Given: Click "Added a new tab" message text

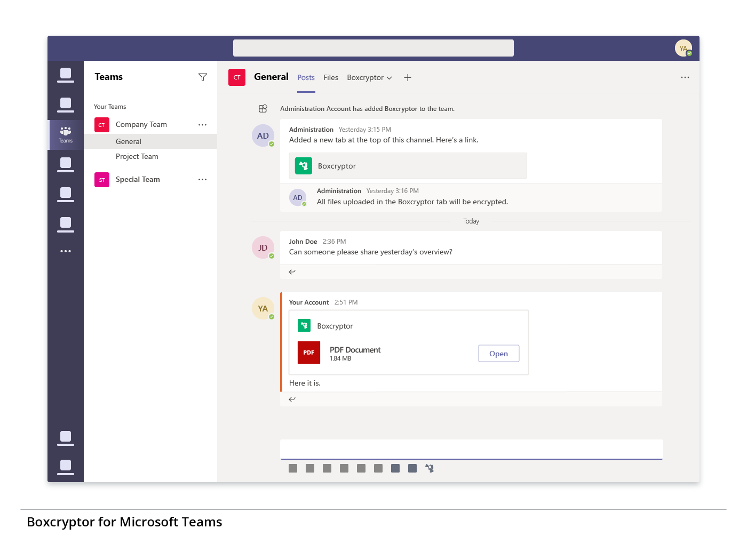Looking at the screenshot, I should coord(384,140).
